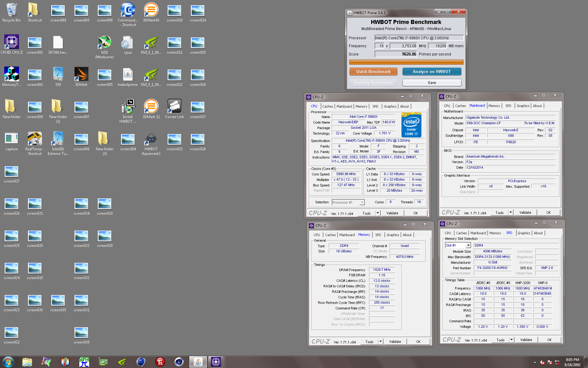Launch CPUID CPU-Z desktop shortcut
Screen dimensions: 588x368
click(x=12, y=44)
